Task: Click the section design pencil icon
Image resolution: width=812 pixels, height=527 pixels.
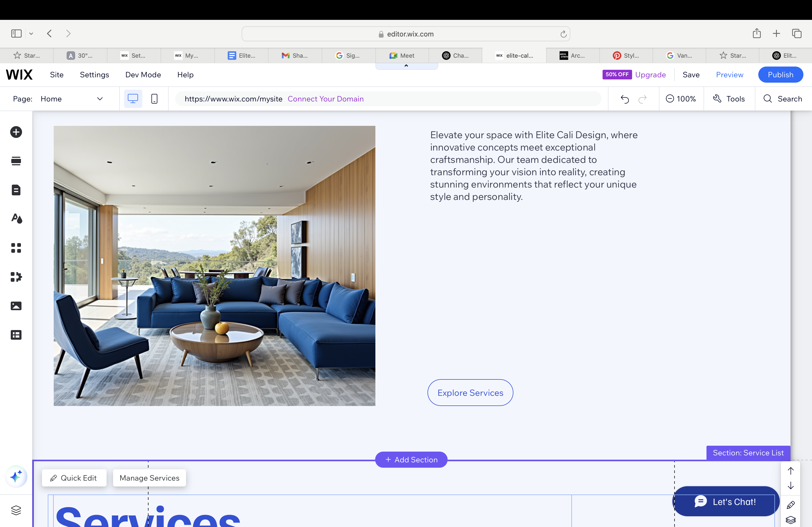Action: 791,505
